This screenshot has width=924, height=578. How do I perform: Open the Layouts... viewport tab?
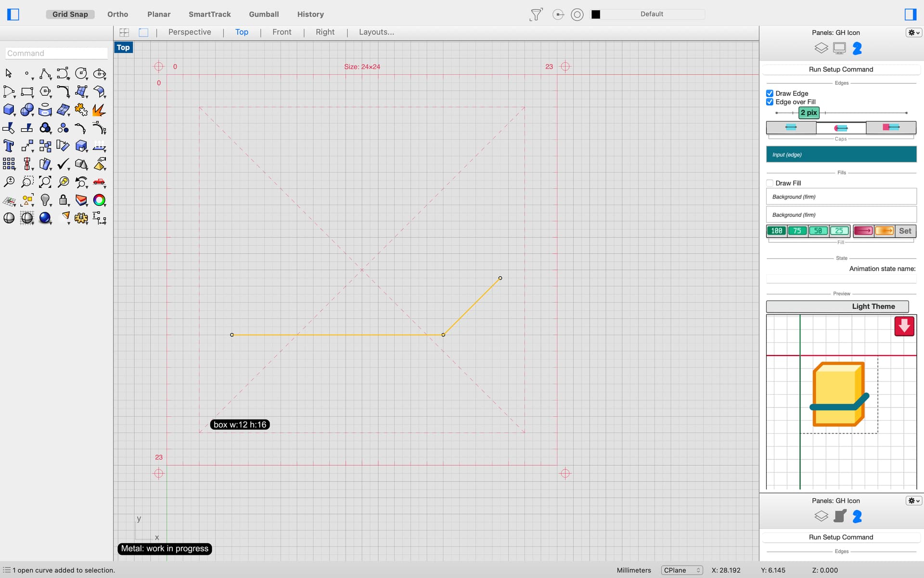pyautogui.click(x=376, y=32)
